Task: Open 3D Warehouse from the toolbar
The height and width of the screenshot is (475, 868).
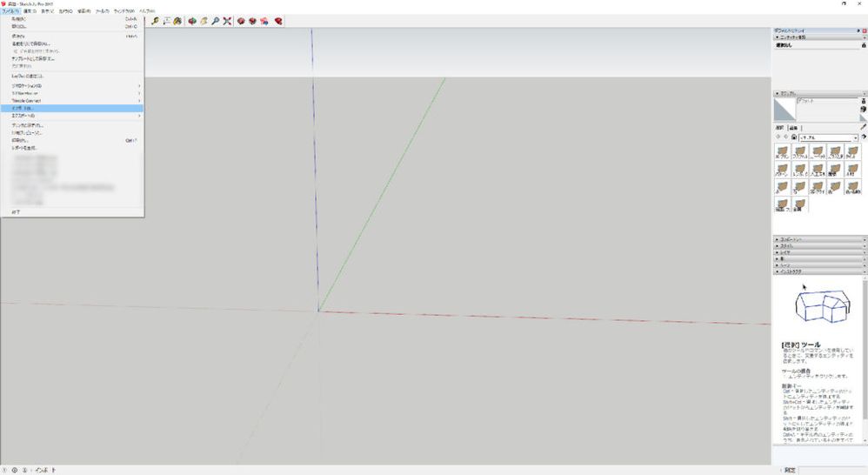Action: point(241,21)
